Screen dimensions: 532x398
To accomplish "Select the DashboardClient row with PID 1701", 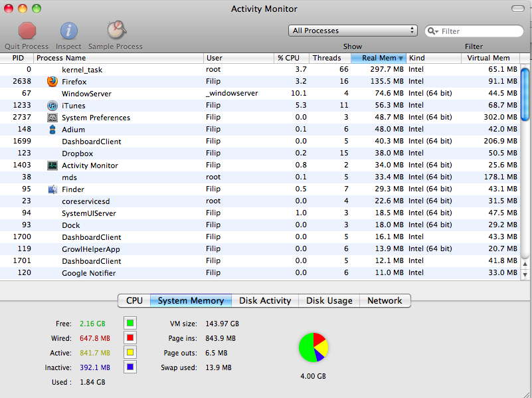I will [x=260, y=261].
